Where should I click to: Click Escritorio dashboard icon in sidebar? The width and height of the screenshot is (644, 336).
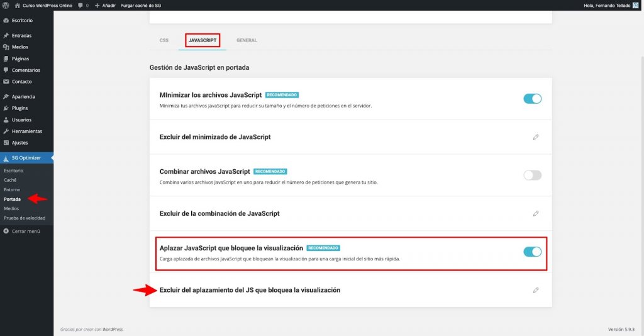pyautogui.click(x=6, y=21)
